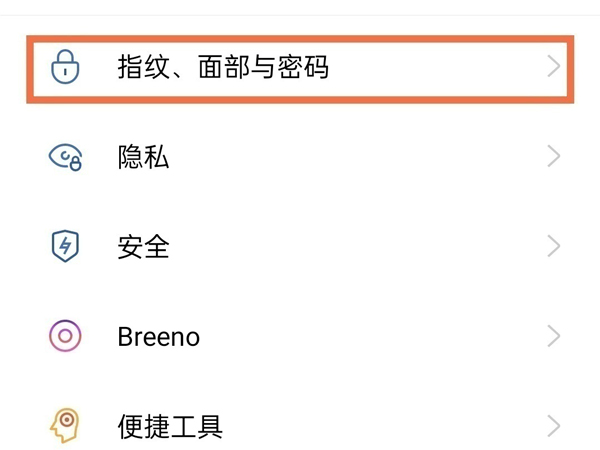Tap the 便捷工具 text label
This screenshot has height=450, width=600.
click(170, 427)
